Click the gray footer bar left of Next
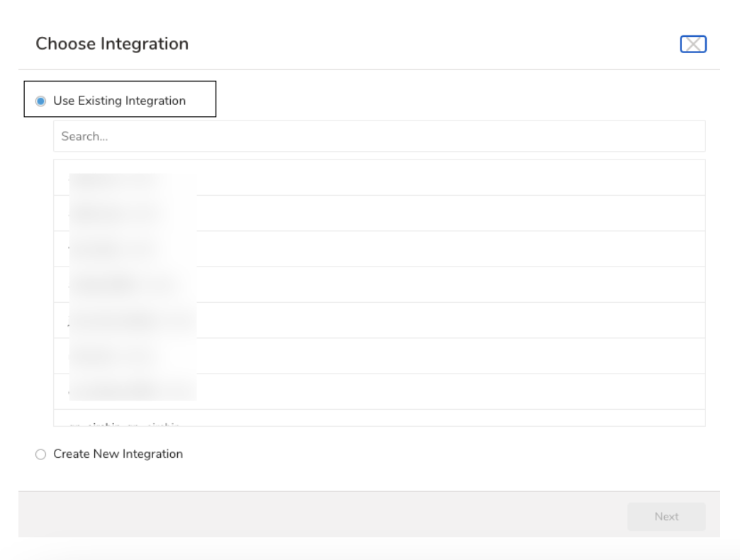The image size is (740, 560). (319, 517)
